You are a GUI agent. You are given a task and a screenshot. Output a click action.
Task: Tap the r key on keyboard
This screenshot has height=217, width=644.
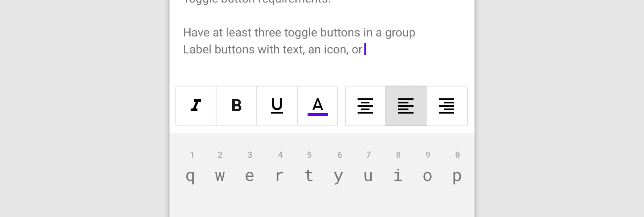point(279,175)
